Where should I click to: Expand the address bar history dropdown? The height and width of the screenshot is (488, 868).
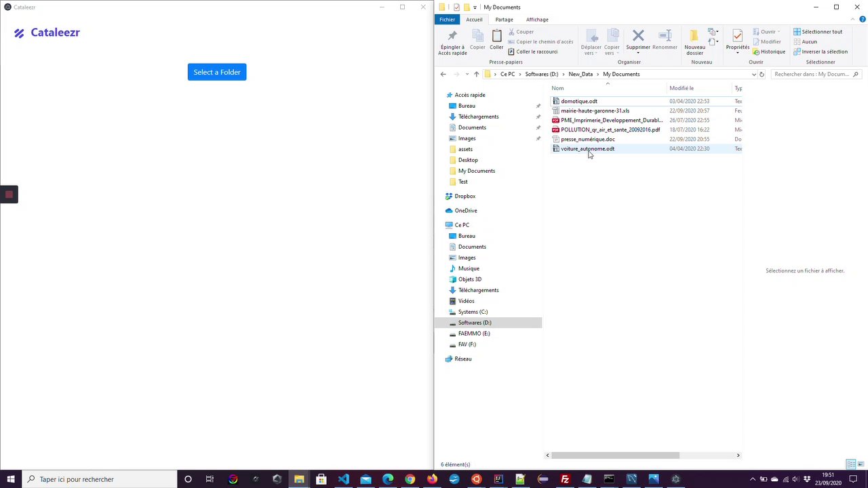(753, 75)
